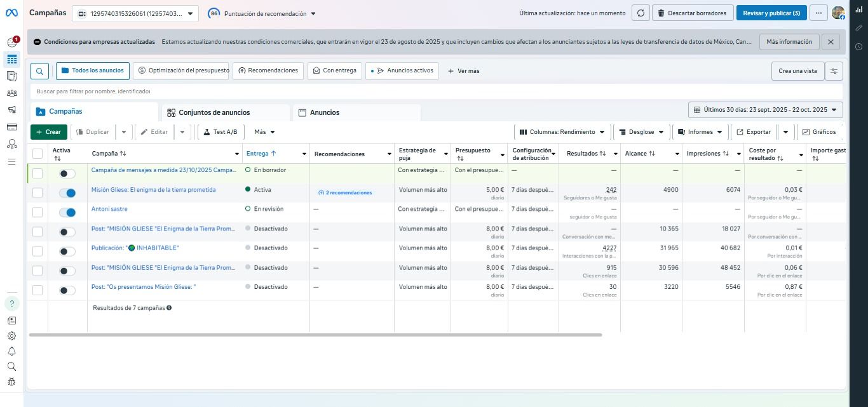Close the updated business terms banner
This screenshot has width=868, height=407.
[831, 42]
